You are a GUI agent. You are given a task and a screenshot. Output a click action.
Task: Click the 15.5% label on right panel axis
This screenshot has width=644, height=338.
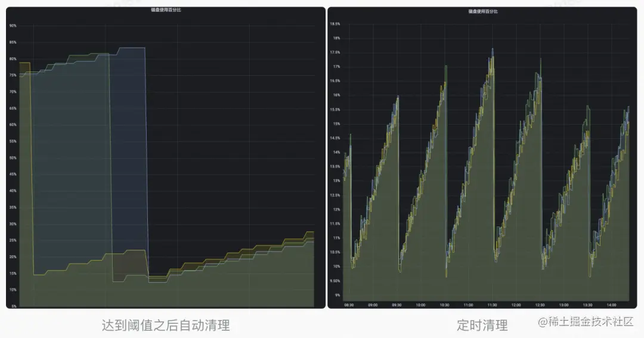tap(335, 110)
